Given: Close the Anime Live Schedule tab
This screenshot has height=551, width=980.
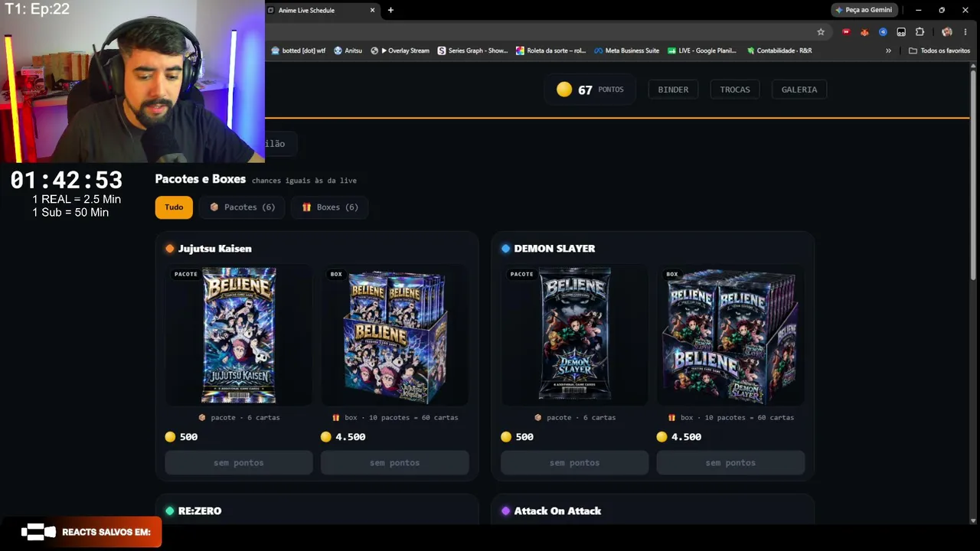Looking at the screenshot, I should [x=373, y=10].
